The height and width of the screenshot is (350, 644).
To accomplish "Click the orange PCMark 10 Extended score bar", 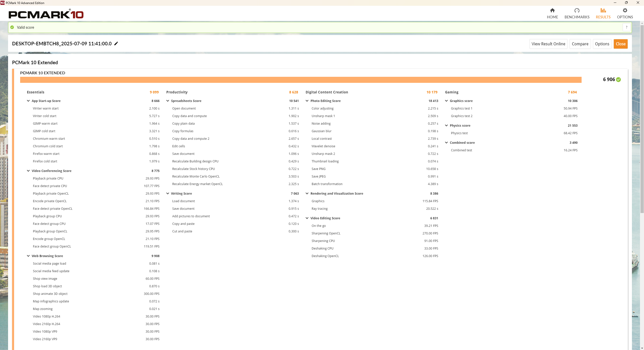I will [301, 80].
